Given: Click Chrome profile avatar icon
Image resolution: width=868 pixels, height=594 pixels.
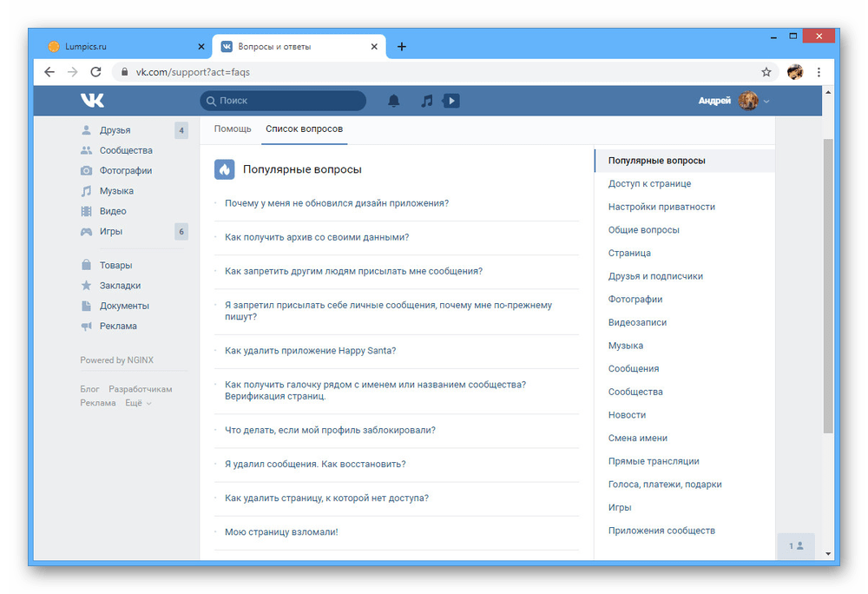Looking at the screenshot, I should point(795,72).
